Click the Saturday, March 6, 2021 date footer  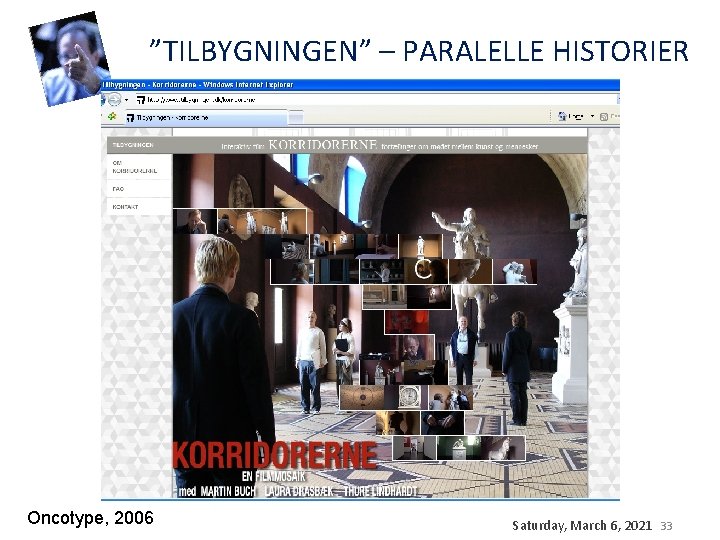(582, 525)
